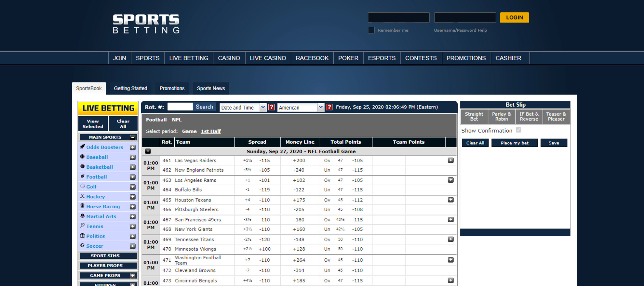Expand Titans vs Vikings game options

coord(451,240)
